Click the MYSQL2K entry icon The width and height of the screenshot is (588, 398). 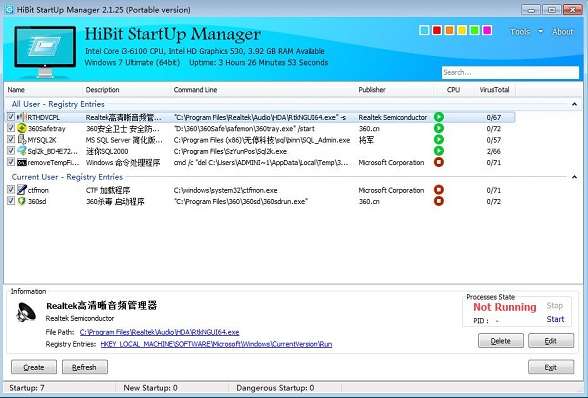coord(22,140)
